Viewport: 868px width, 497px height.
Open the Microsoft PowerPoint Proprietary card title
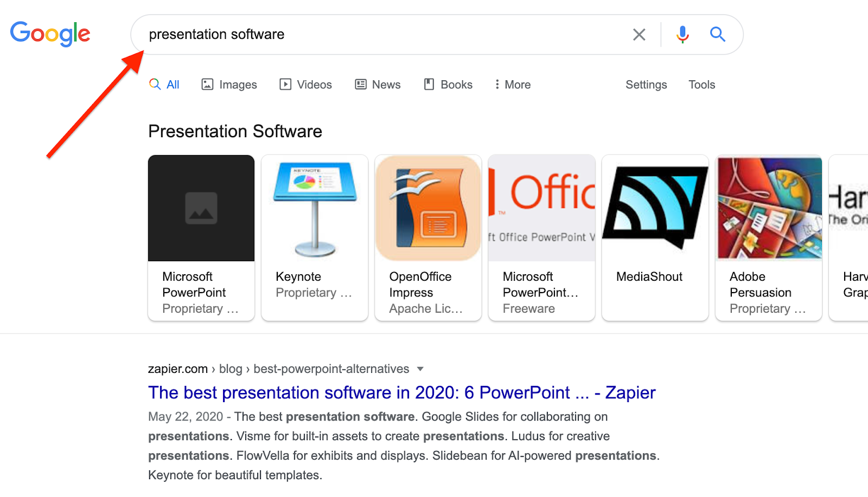pos(194,285)
